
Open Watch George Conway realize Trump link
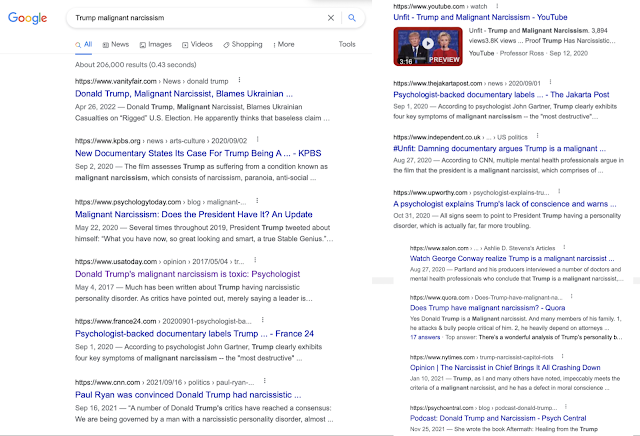[x=512, y=258]
